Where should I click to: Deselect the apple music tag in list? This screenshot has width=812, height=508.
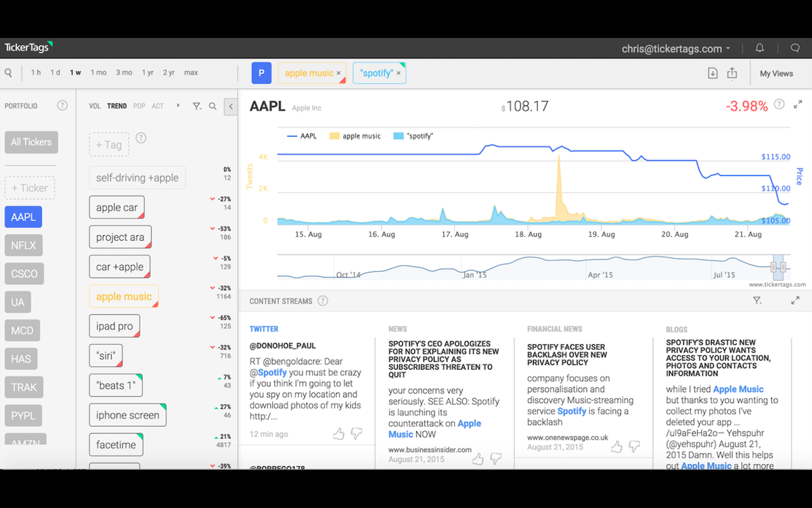[x=124, y=297]
